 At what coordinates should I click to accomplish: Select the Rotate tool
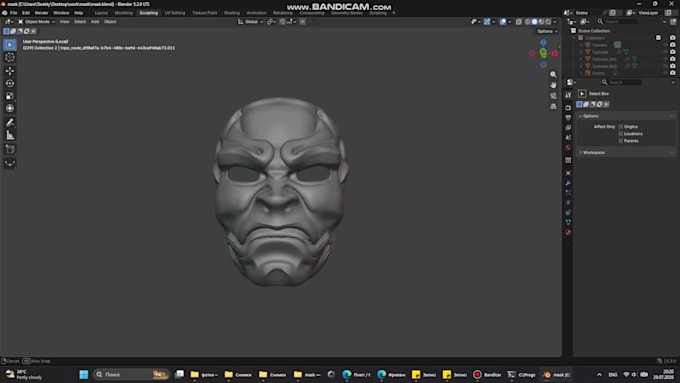(x=10, y=83)
